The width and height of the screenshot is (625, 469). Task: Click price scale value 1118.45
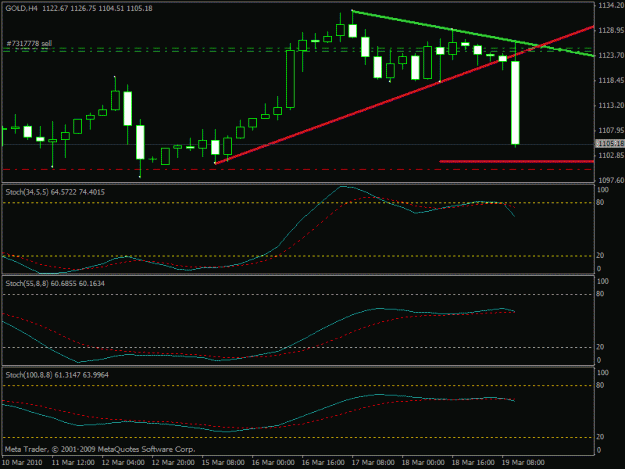611,80
